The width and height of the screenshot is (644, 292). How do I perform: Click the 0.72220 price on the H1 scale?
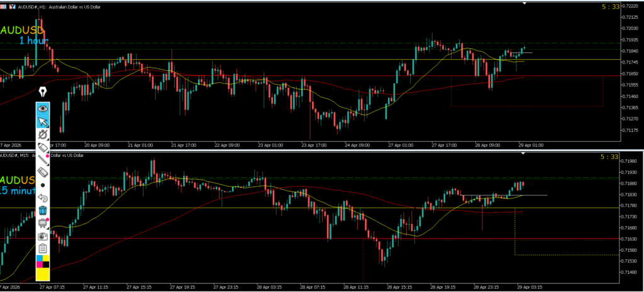[x=630, y=6]
